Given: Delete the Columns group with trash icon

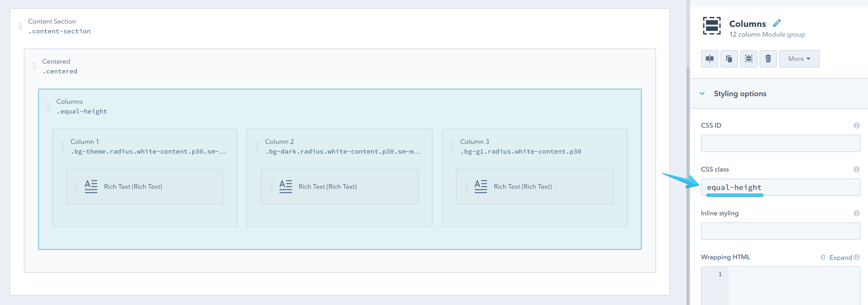Looking at the screenshot, I should (768, 59).
